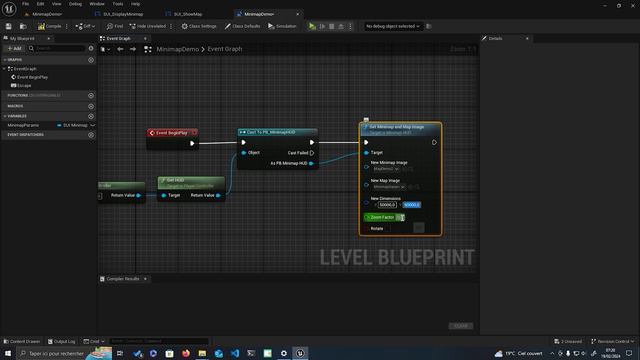Open the Help menu
Image resolution: width=640 pixels, height=360 pixels.
pyautogui.click(x=136, y=4)
